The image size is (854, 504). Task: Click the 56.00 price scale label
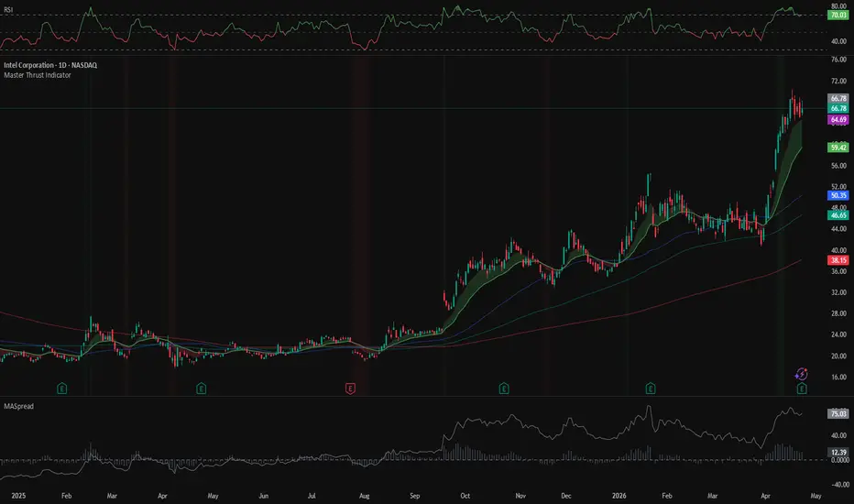click(x=838, y=166)
